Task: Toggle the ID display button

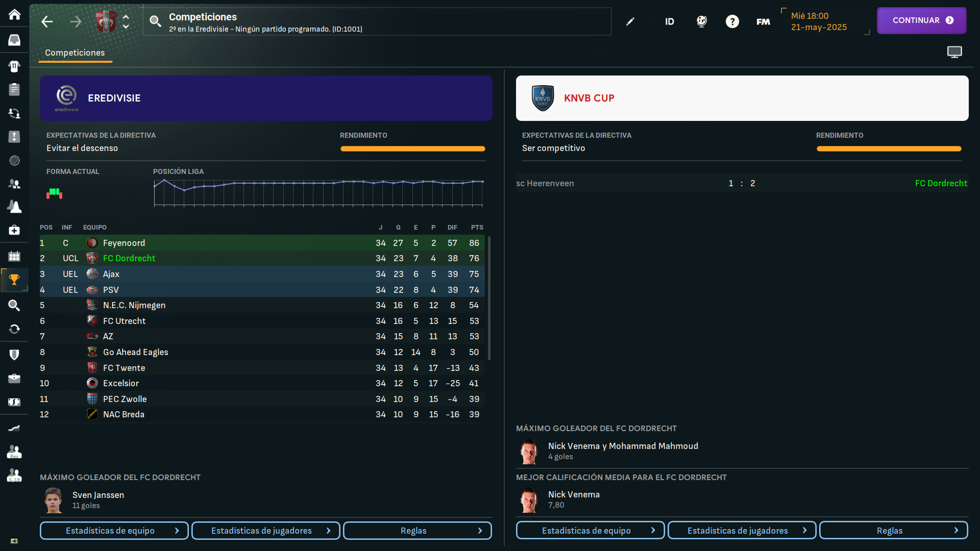Action: pos(670,21)
